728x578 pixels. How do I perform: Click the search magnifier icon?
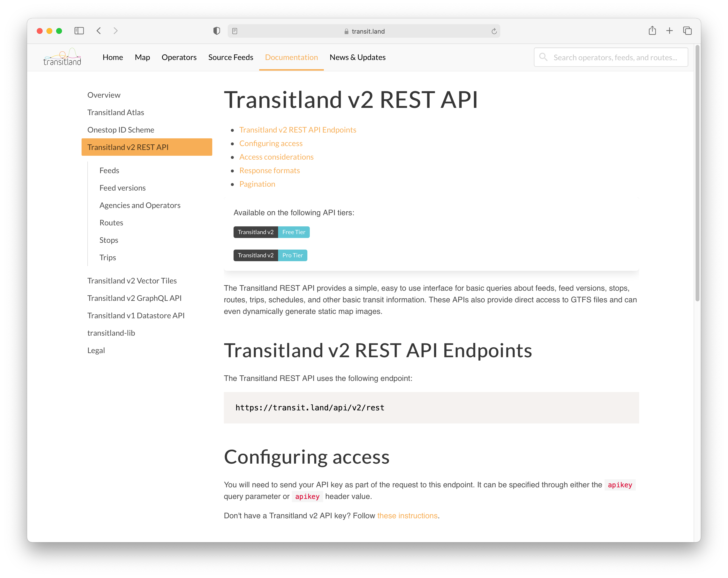click(x=543, y=57)
